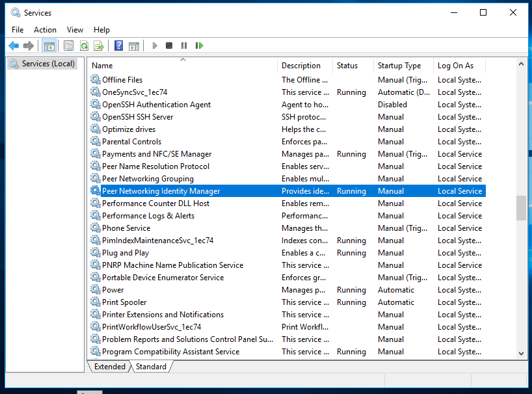Select Services (Local) in the left tree
The width and height of the screenshot is (532, 394).
(x=48, y=64)
